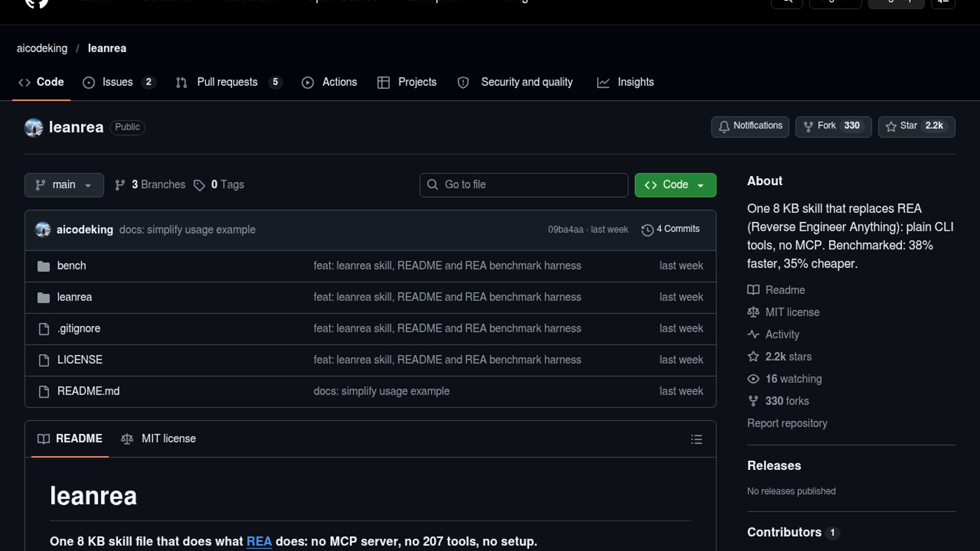The height and width of the screenshot is (551, 980).
Task: Click the star icon beside 2.2k stars
Action: coord(753,357)
